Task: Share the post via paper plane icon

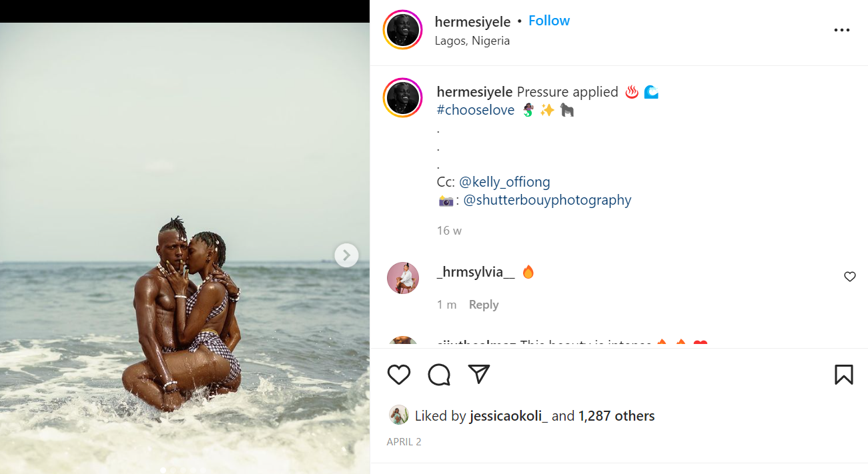Action: pos(479,375)
